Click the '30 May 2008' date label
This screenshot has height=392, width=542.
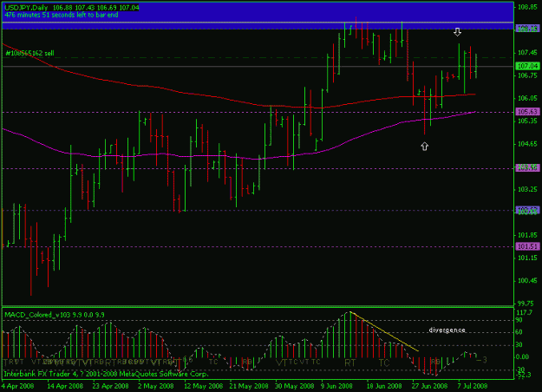(295, 386)
